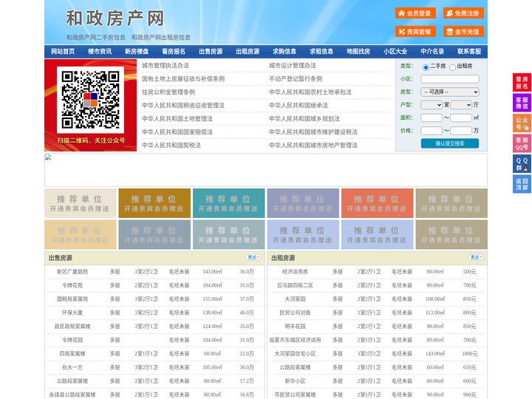Image resolution: width=532 pixels, height=399 pixels.
Task: Select the 二手房 radio option
Action: (x=426, y=67)
